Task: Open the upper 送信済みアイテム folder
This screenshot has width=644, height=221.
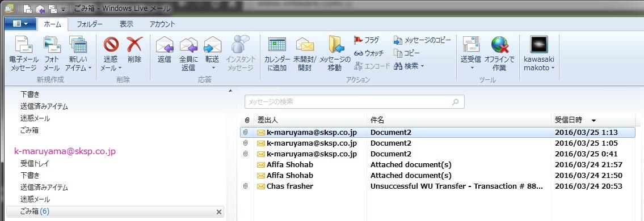Action: (44, 106)
